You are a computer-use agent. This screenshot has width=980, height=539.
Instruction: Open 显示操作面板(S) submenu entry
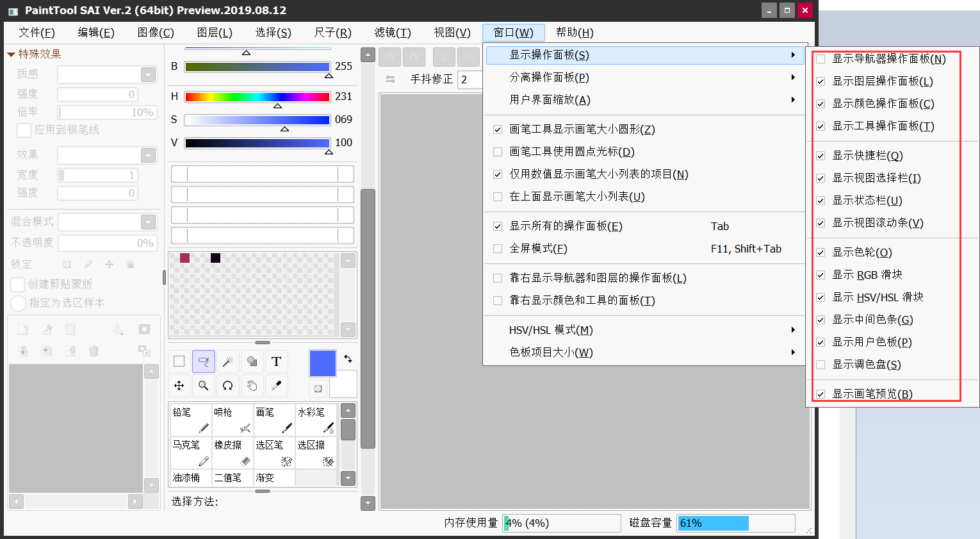[x=644, y=55]
